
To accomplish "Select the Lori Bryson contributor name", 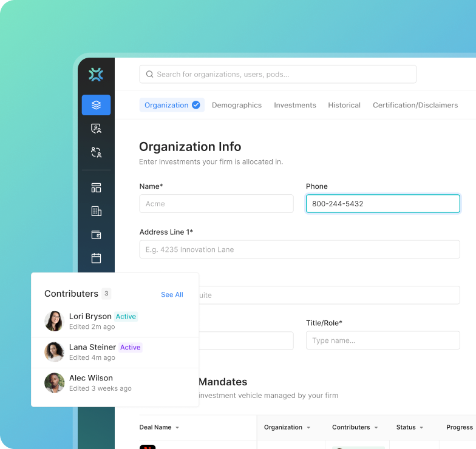I will click(90, 317).
